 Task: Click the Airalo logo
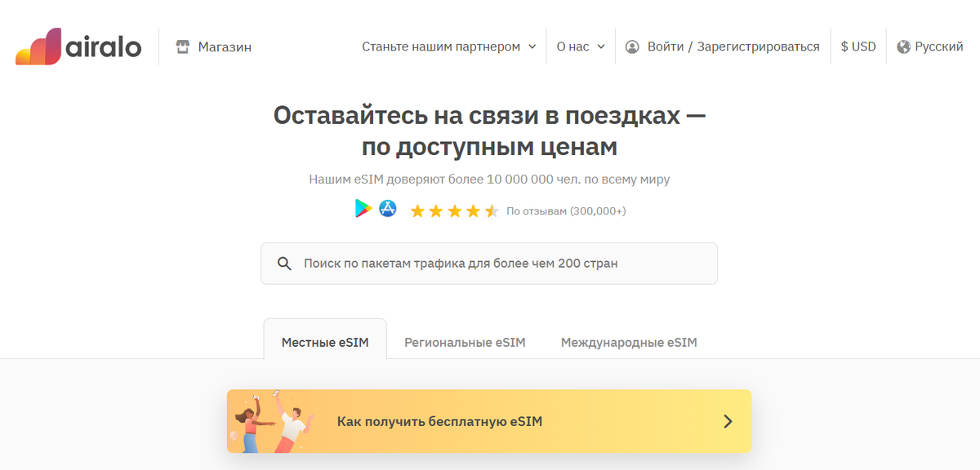coord(78,47)
